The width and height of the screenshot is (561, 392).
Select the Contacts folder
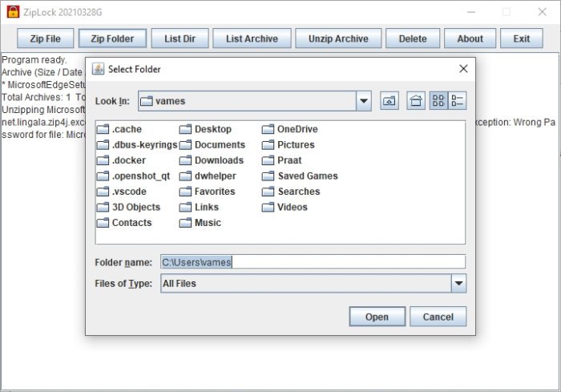pyautogui.click(x=124, y=223)
